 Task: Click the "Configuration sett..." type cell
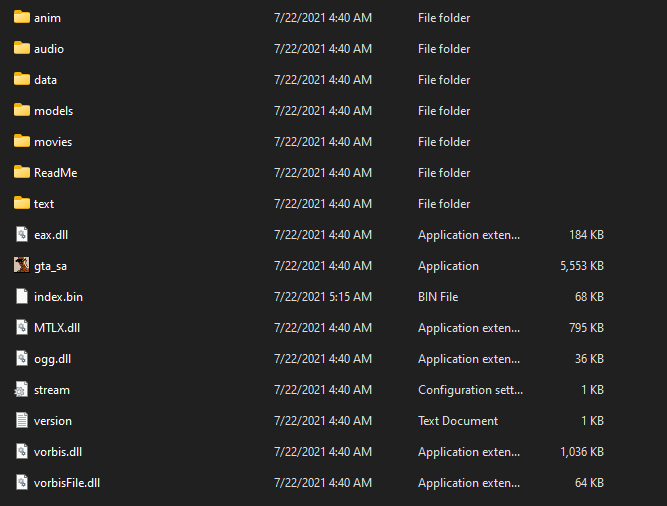click(x=470, y=390)
